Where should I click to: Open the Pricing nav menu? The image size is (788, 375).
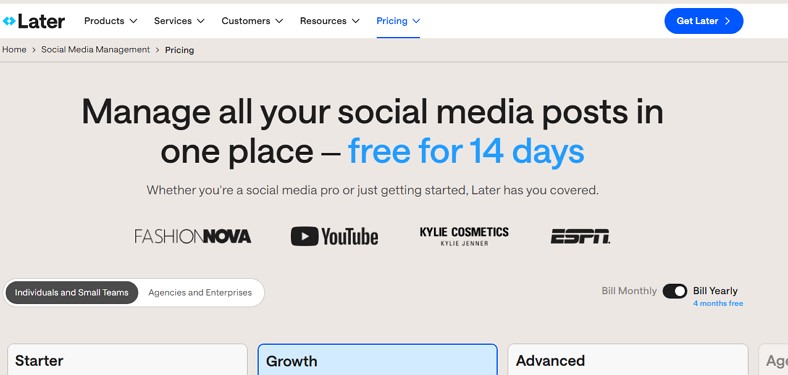coord(398,21)
